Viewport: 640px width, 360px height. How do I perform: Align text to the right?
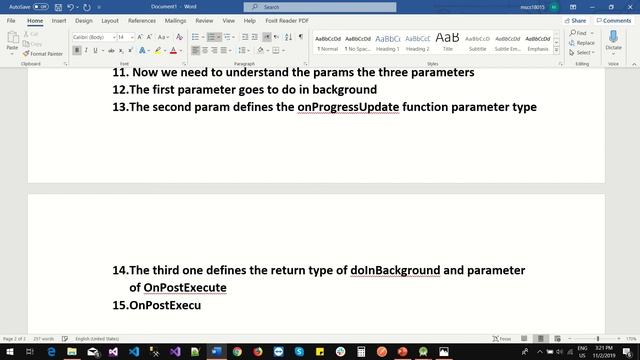214,50
